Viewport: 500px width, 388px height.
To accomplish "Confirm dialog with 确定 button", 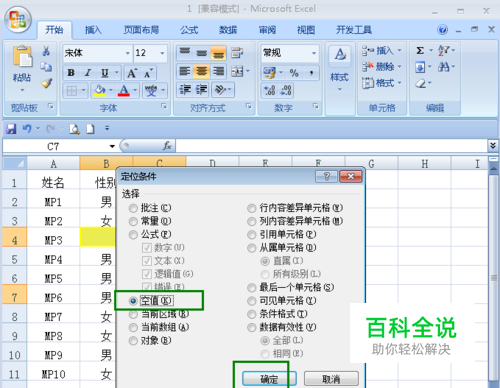I will pyautogui.click(x=269, y=379).
